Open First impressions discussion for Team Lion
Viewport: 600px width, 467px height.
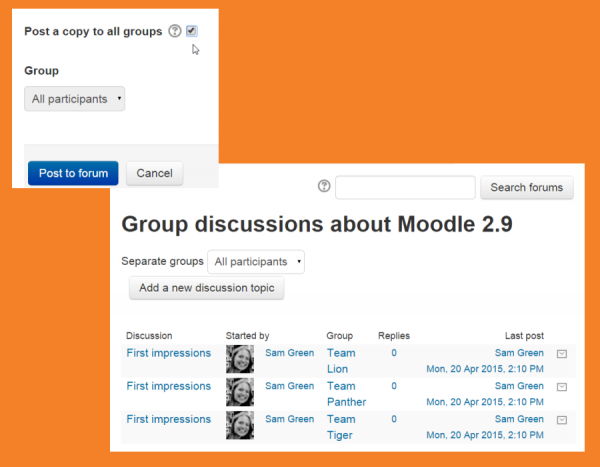click(x=168, y=353)
